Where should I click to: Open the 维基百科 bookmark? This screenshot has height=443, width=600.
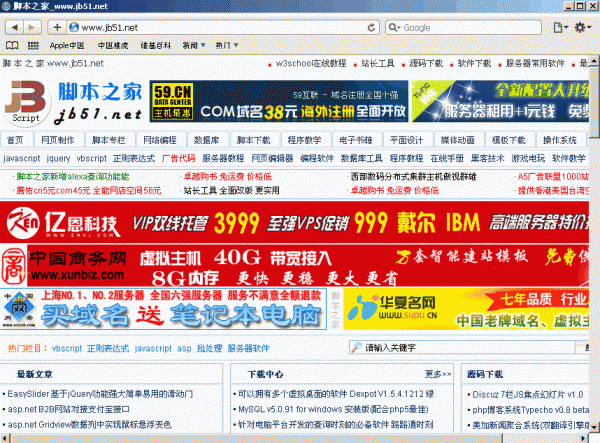pos(155,46)
